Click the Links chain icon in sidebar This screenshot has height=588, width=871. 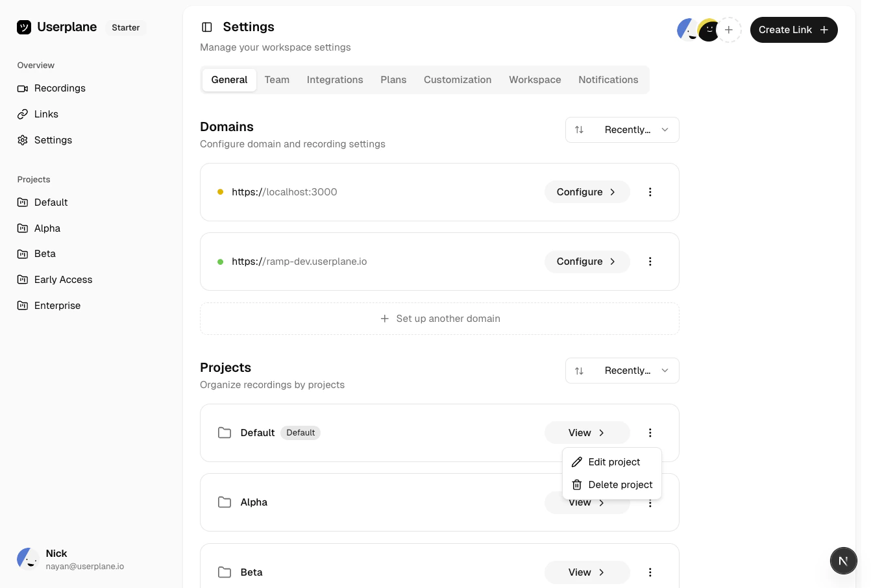(23, 114)
